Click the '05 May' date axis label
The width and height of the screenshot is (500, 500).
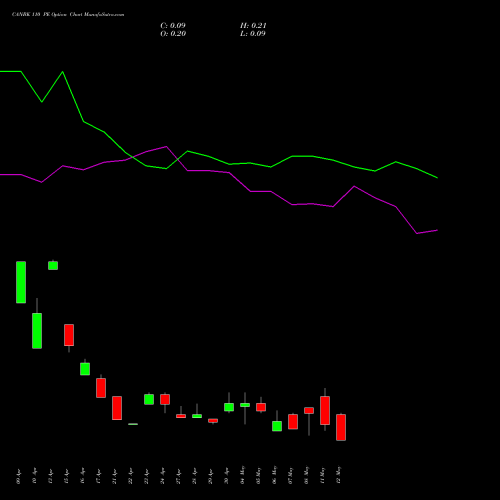click(x=258, y=475)
